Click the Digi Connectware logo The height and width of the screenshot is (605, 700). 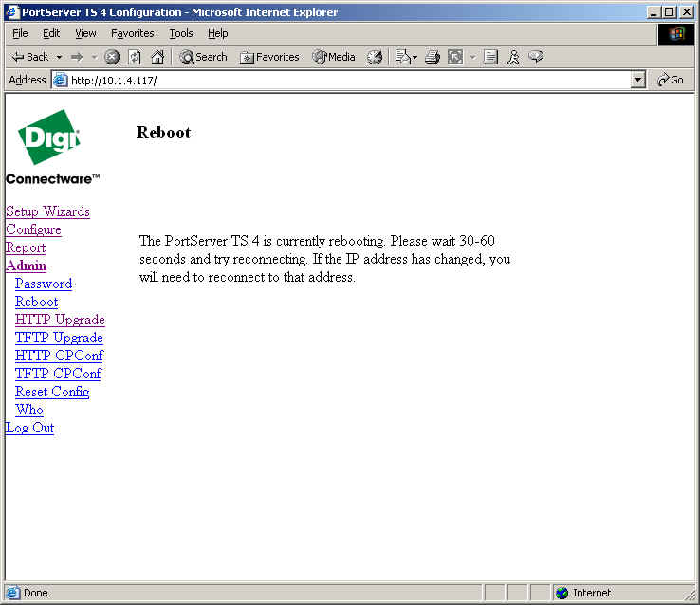51,147
